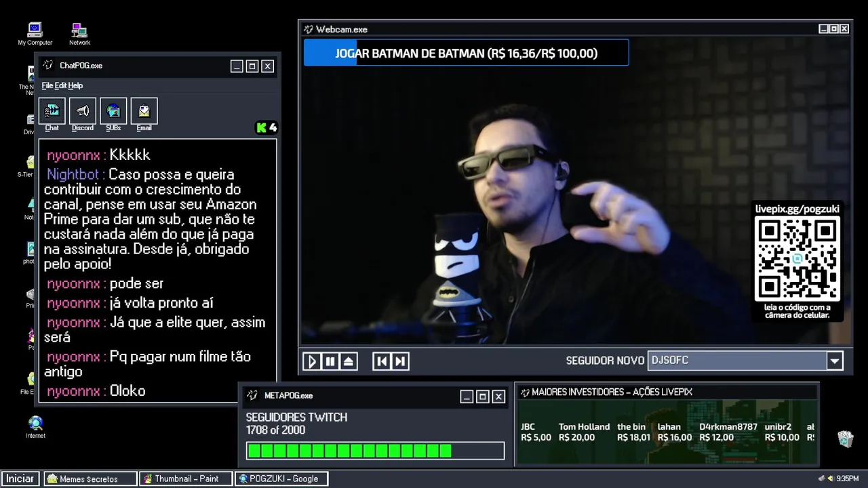868x488 pixels.
Task: Click the Maiores Investidores title icon
Action: pos(525,392)
